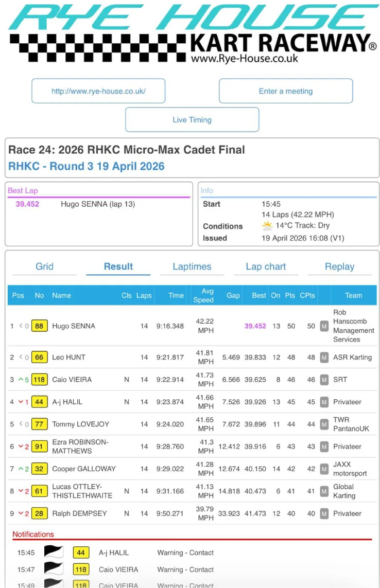
Task: Switch to the Laptimes tab
Action: [x=192, y=266]
